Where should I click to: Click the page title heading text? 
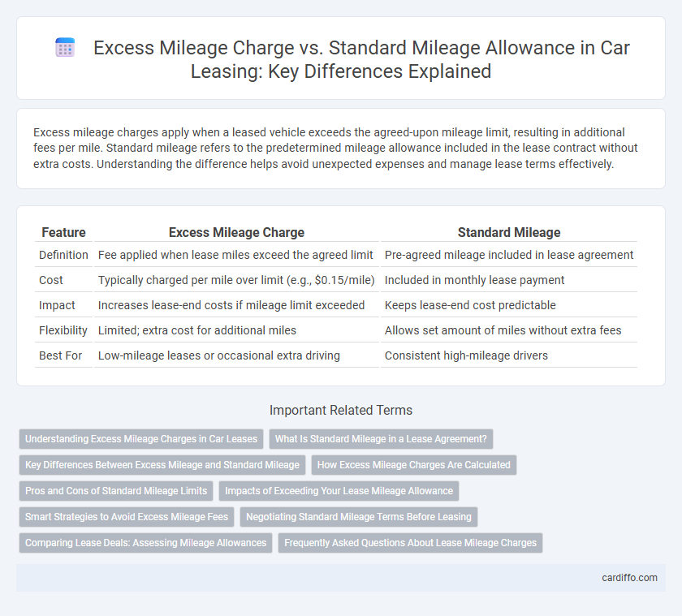tap(361, 59)
